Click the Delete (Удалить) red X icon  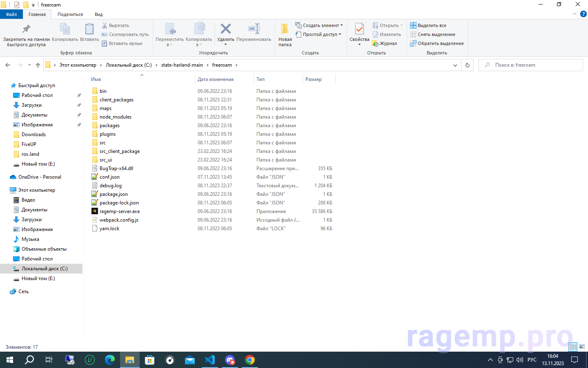pos(225,29)
